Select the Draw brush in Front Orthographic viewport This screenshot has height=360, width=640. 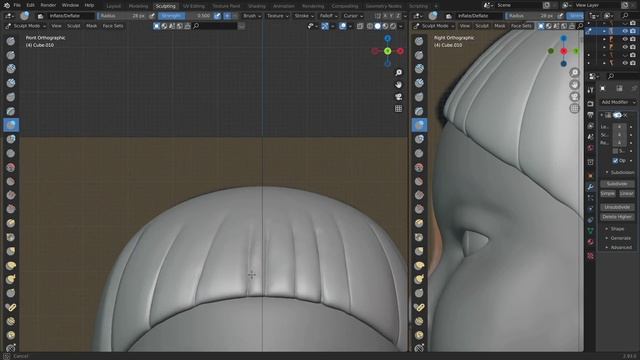click(x=11, y=41)
